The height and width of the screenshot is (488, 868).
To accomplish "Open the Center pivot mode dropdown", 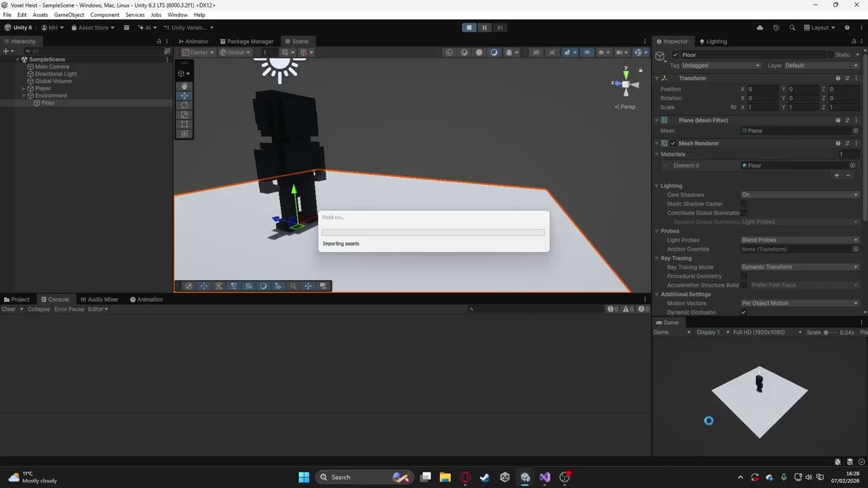I will tap(198, 52).
